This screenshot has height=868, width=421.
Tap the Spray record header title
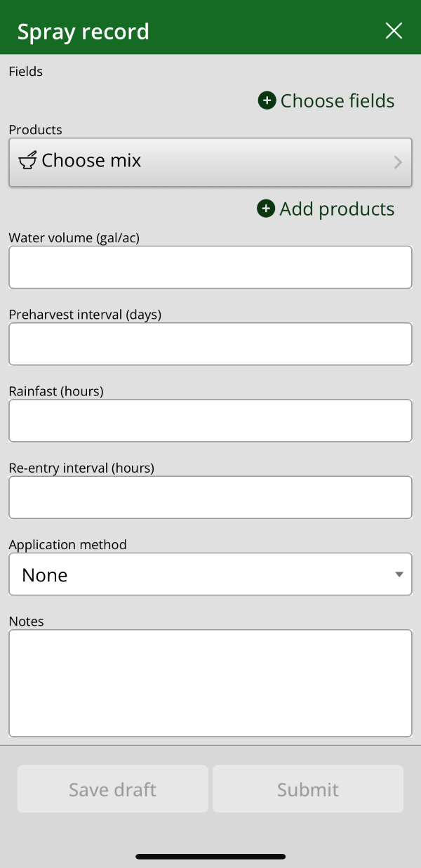pyautogui.click(x=83, y=32)
